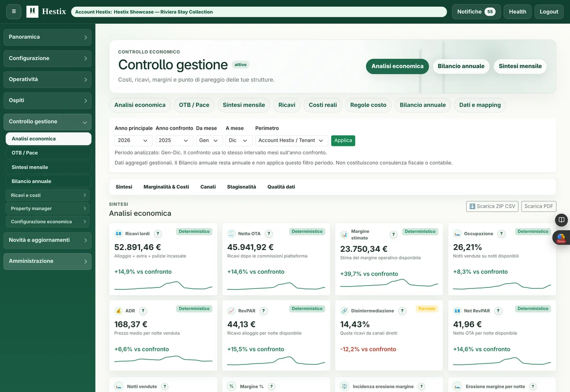This screenshot has width=570, height=392.
Task: Click the Health button
Action: 517,12
